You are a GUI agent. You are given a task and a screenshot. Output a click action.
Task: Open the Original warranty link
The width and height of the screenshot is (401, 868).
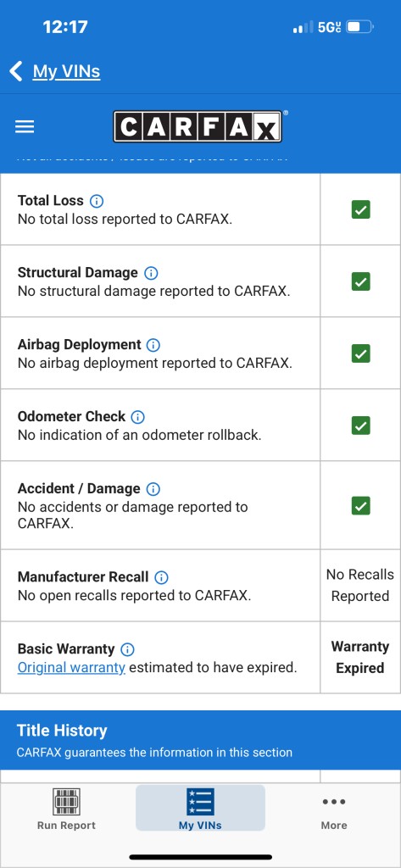[71, 668]
